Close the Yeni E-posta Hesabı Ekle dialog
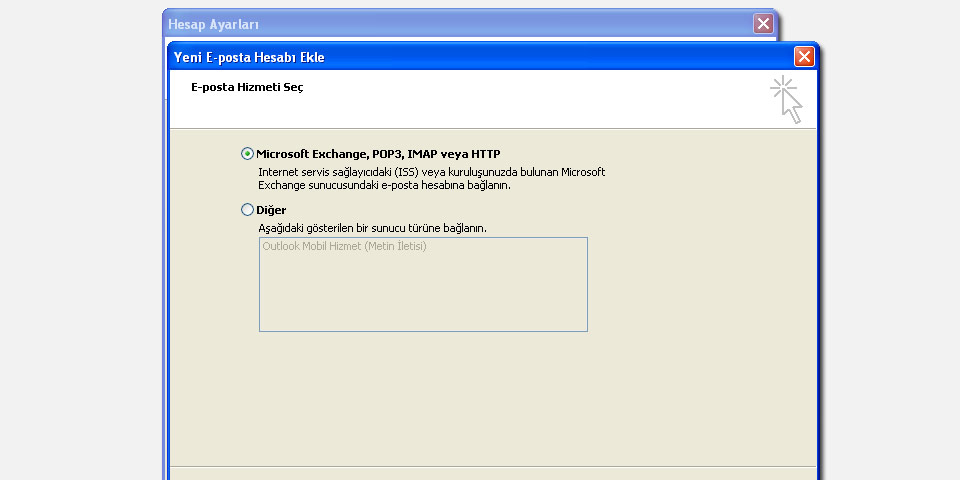Image resolution: width=960 pixels, height=480 pixels. [804, 57]
